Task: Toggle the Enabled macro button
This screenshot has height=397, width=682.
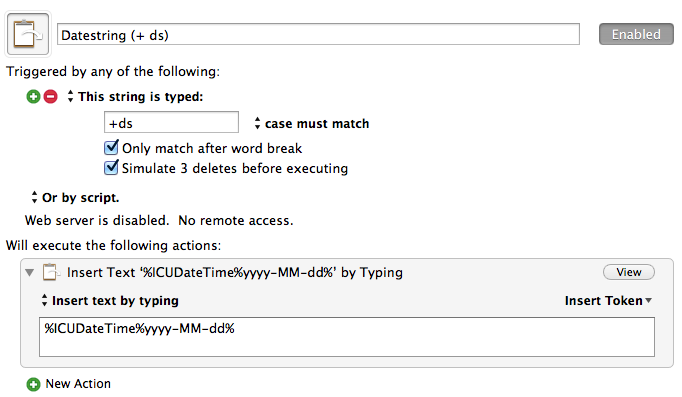Action: pos(636,34)
